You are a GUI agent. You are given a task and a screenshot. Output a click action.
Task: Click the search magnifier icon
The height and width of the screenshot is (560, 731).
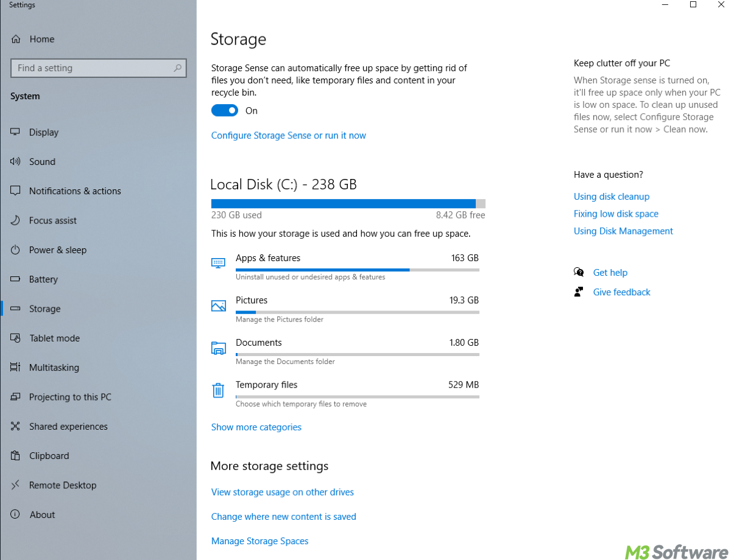(177, 68)
